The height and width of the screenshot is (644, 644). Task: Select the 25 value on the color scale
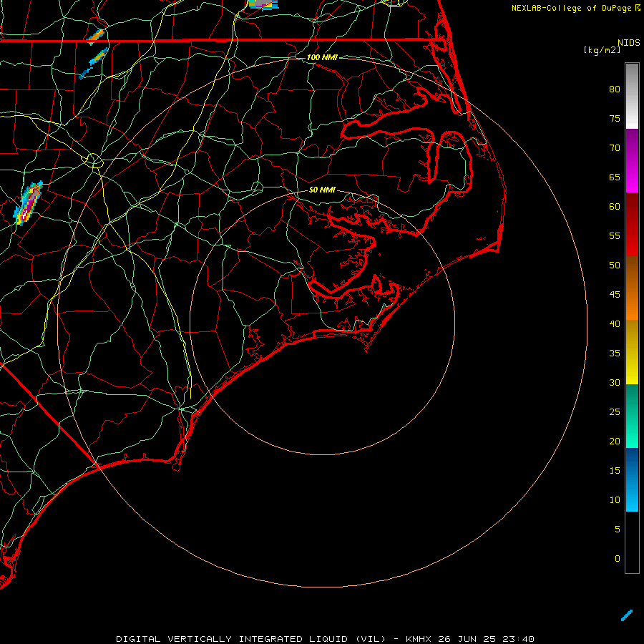point(615,412)
